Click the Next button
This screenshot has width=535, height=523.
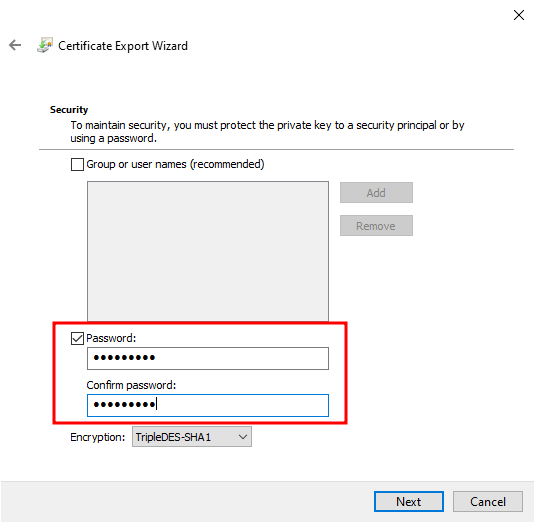tap(409, 502)
